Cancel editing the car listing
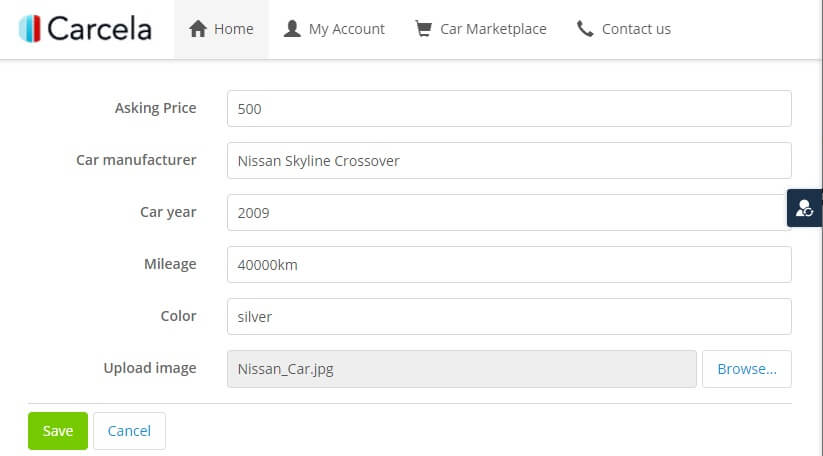 pyautogui.click(x=129, y=431)
